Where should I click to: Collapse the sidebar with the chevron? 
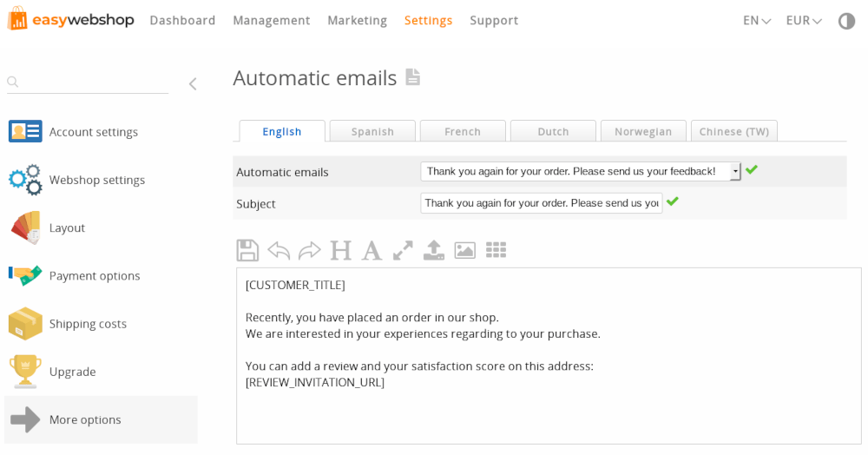click(193, 84)
